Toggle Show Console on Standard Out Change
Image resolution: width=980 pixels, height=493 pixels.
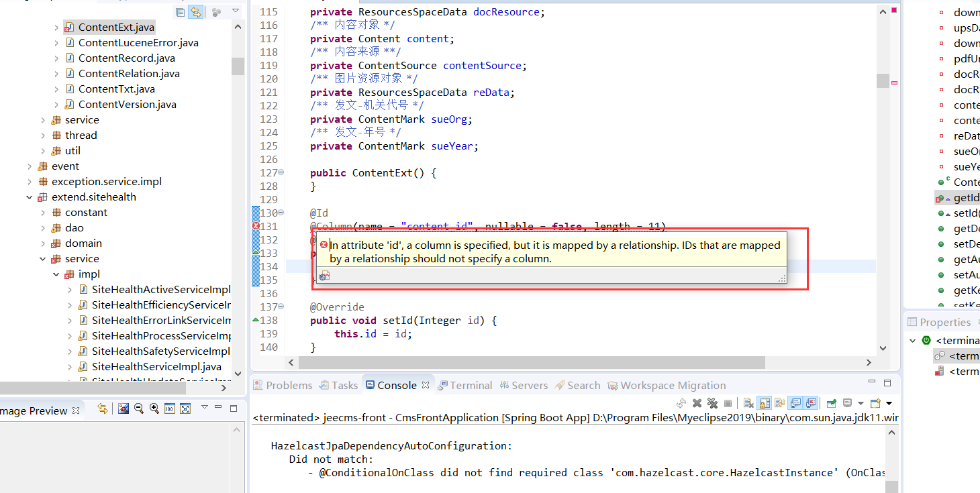coord(795,403)
